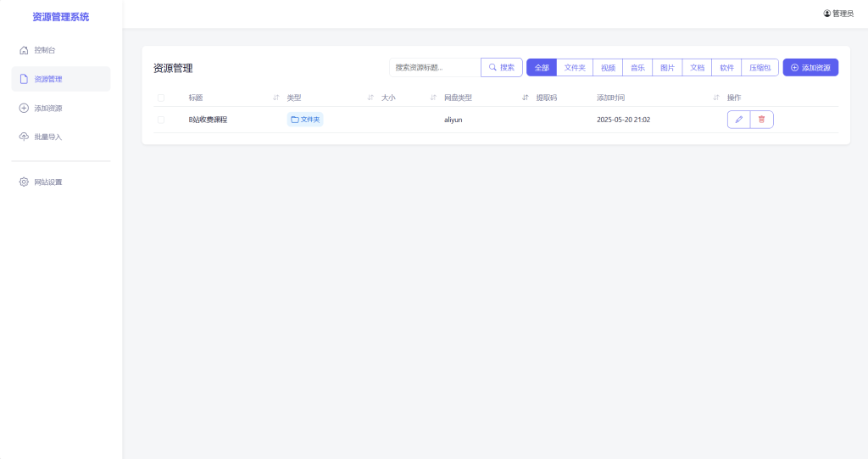Delete B站收费课程 using red trash icon
The image size is (868, 459).
(x=761, y=120)
